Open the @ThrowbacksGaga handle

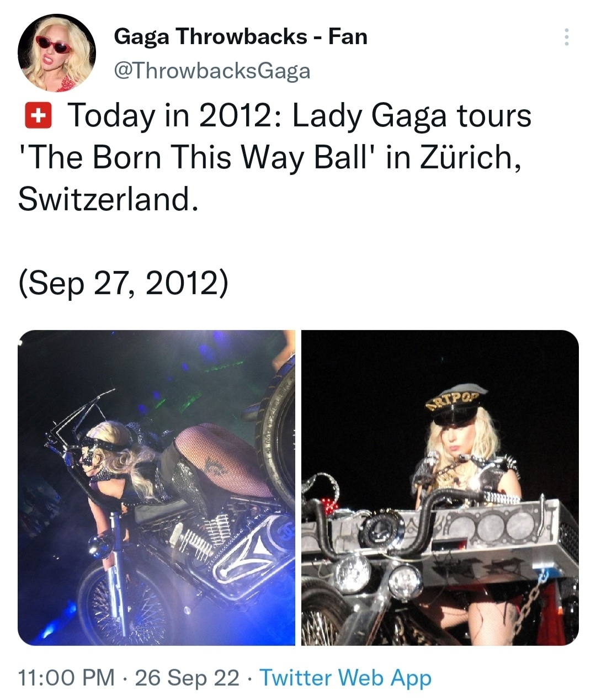coord(212,70)
